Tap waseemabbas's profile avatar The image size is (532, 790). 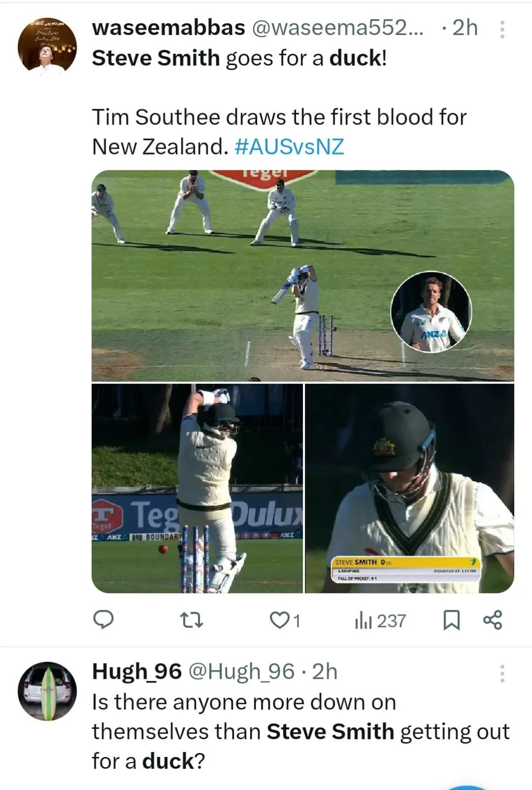click(47, 48)
